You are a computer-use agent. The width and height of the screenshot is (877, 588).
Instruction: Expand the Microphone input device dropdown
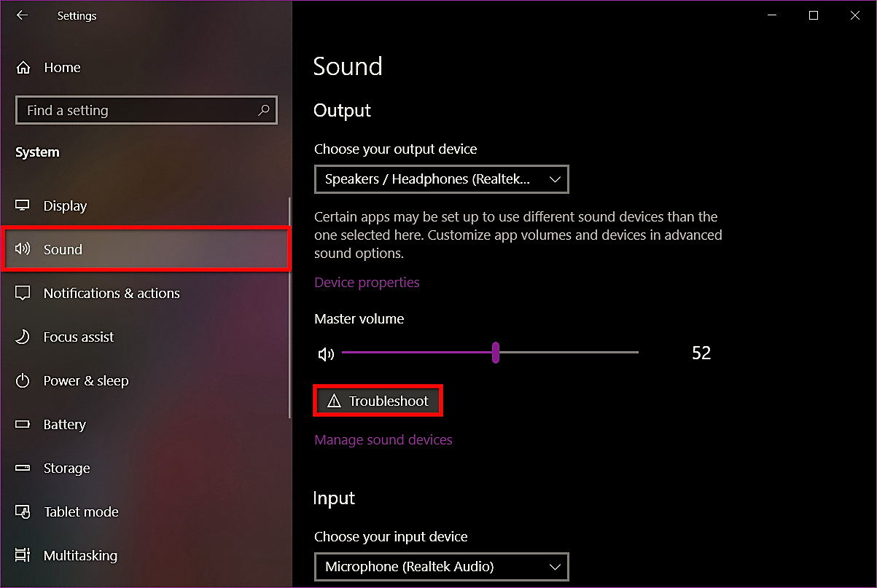tap(441, 566)
